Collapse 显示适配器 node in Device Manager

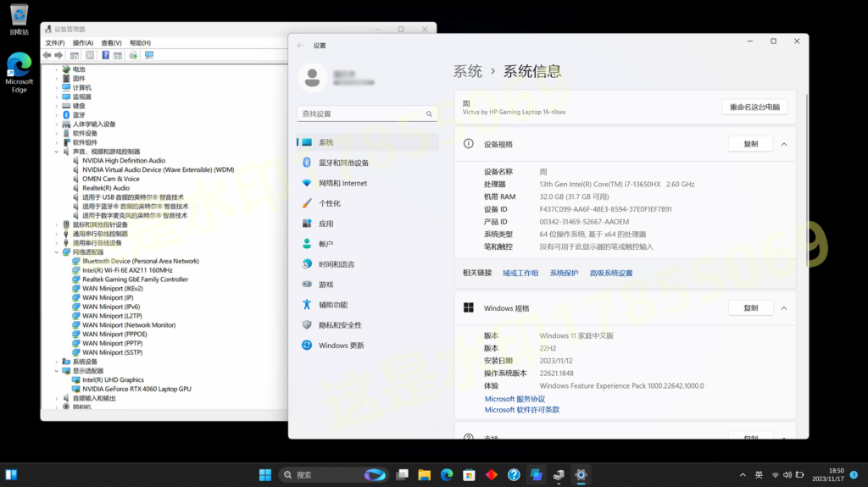pos(57,371)
